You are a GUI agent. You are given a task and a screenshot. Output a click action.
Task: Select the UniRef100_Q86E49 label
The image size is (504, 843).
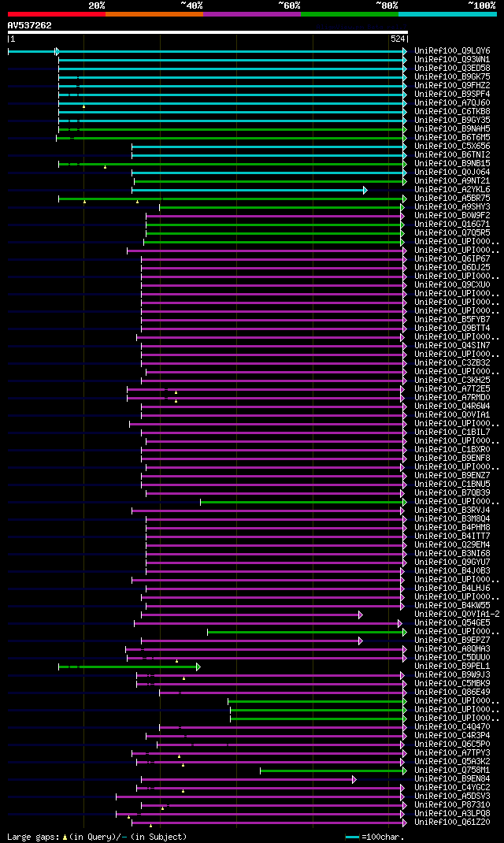452,693
